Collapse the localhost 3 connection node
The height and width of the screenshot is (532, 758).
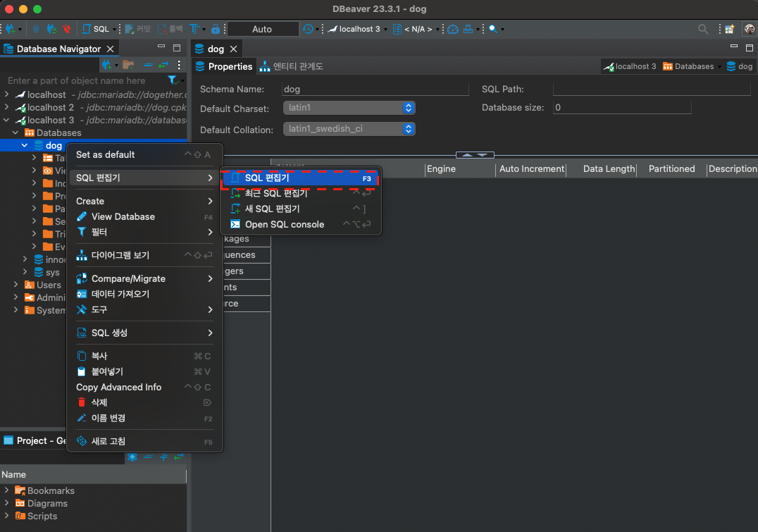pyautogui.click(x=6, y=120)
